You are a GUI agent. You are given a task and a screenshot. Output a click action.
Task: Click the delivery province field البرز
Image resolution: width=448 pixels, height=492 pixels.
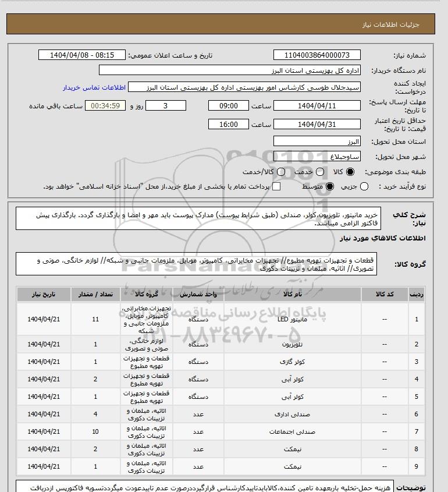[317, 141]
